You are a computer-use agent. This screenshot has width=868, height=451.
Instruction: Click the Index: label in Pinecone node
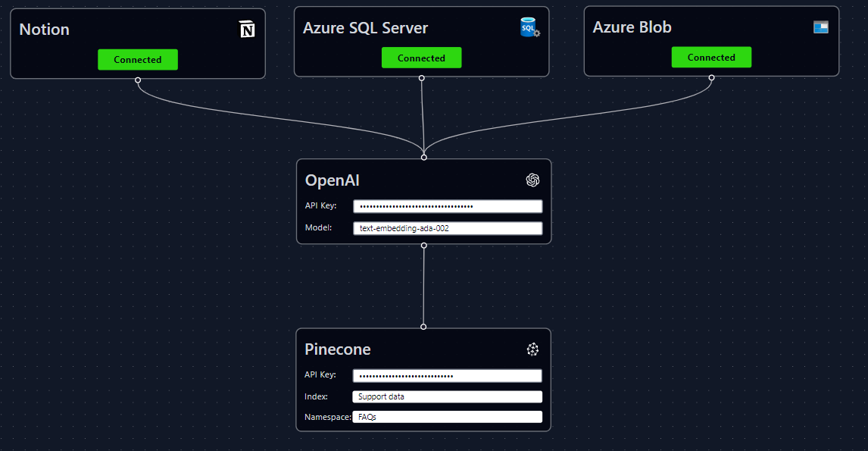pos(316,396)
